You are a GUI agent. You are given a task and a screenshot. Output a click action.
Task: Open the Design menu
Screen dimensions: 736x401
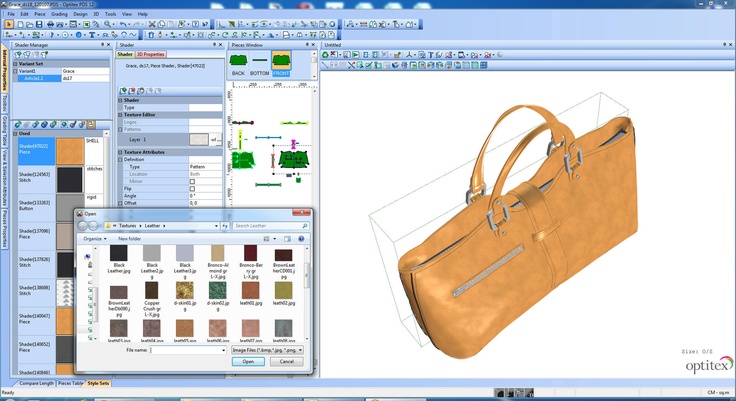pos(80,14)
